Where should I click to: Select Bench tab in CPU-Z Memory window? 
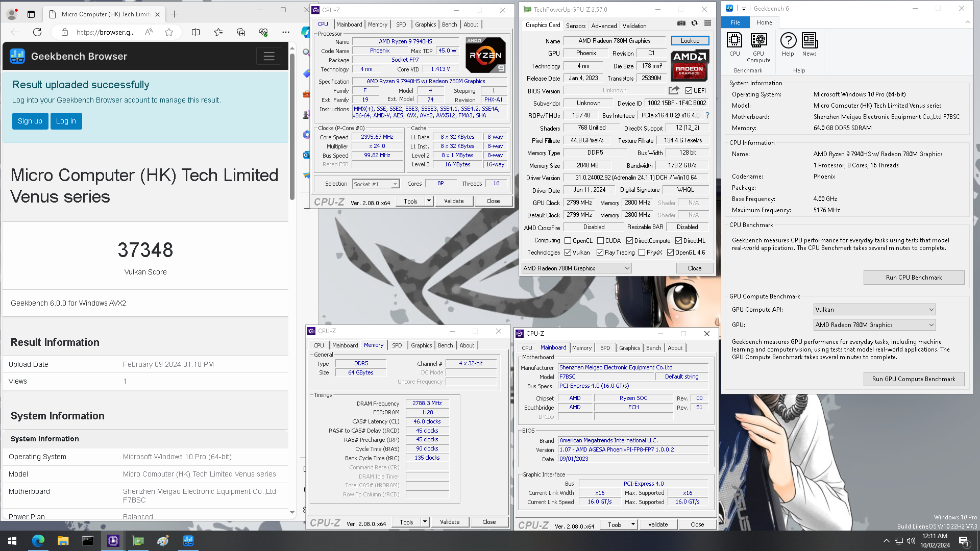(x=445, y=345)
